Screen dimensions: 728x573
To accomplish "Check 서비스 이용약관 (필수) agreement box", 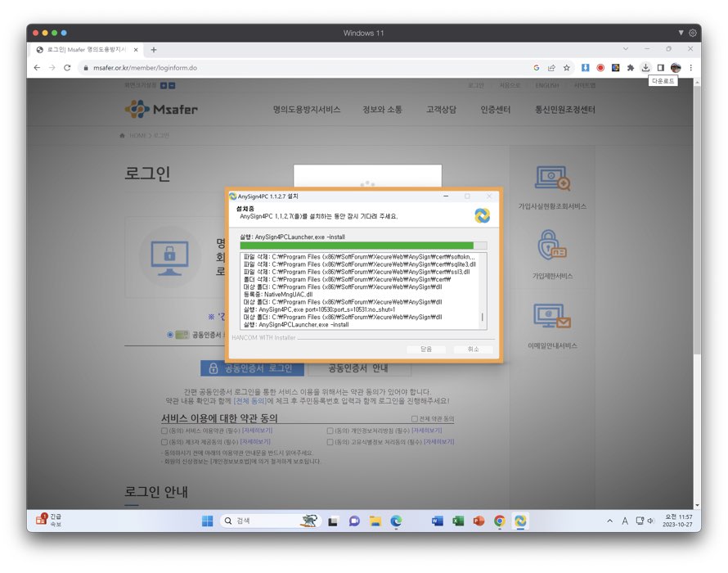I will click(x=164, y=431).
